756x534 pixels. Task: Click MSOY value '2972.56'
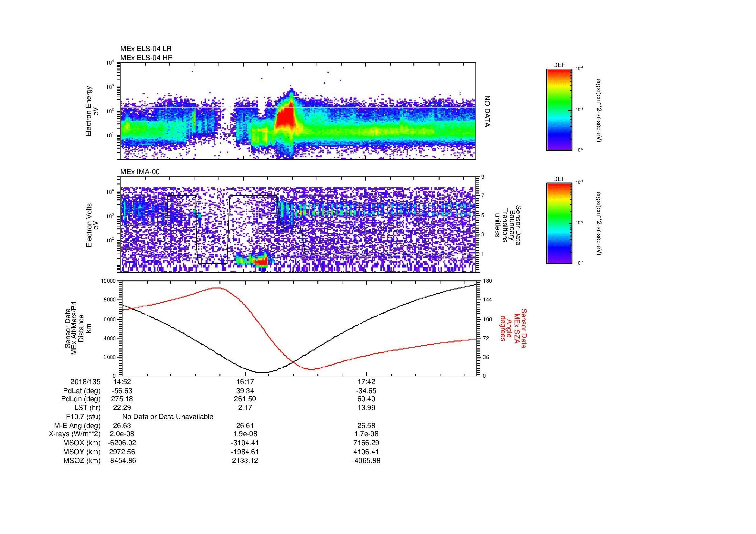(x=122, y=452)
